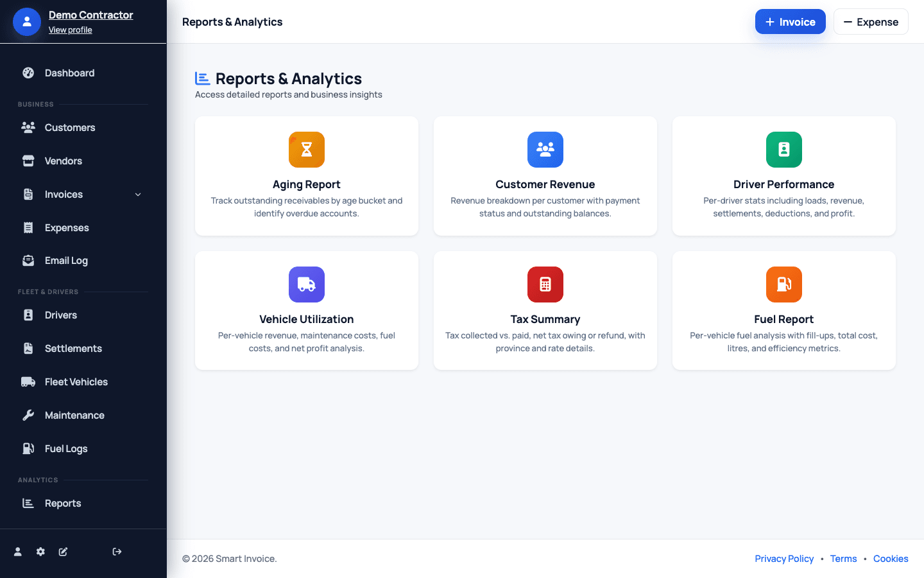This screenshot has width=924, height=578.
Task: Click the edit pencil icon in sidebar footer
Action: [x=63, y=552]
